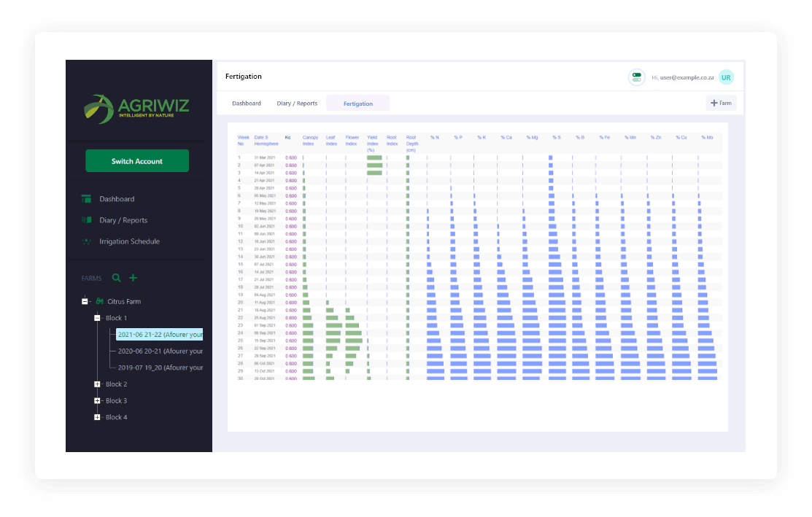Click the green add farm plus icon
The height and width of the screenshot is (517, 812).
pyautogui.click(x=134, y=278)
